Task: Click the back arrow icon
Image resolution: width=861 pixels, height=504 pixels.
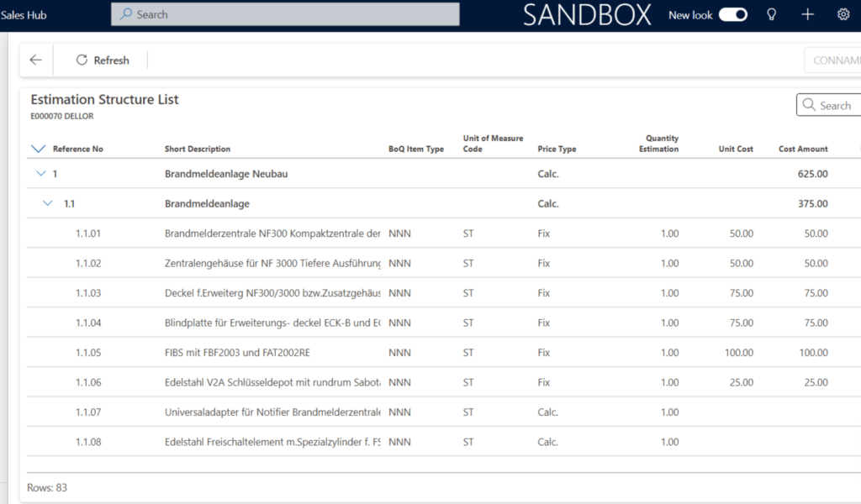Action: pos(35,60)
